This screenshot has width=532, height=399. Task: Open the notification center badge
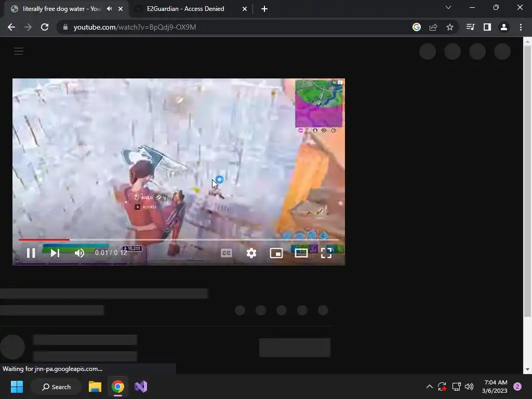(517, 387)
